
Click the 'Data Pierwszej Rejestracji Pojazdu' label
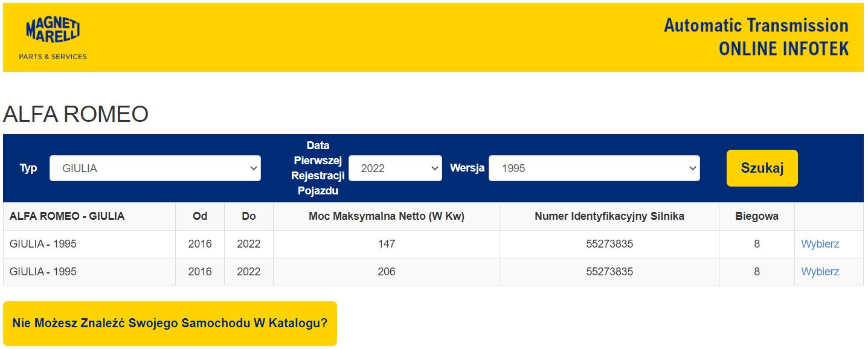click(x=318, y=168)
